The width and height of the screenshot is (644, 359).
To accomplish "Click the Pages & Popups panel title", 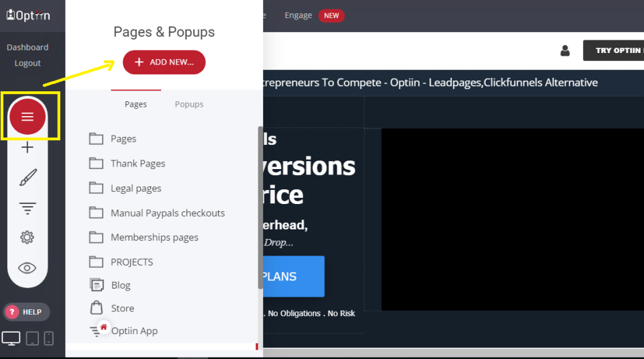I will click(164, 32).
